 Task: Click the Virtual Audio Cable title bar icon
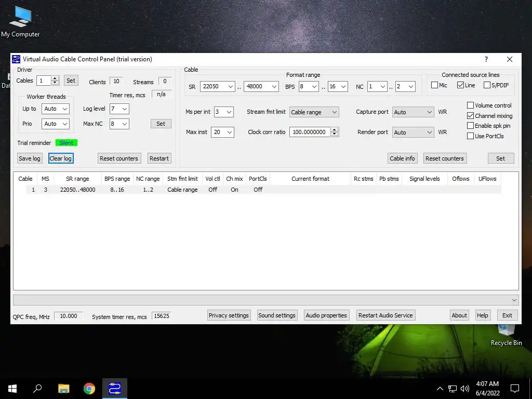click(16, 59)
